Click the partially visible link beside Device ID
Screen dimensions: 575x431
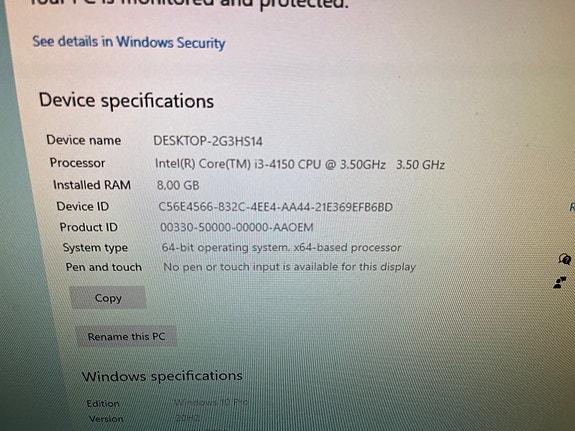pos(572,207)
